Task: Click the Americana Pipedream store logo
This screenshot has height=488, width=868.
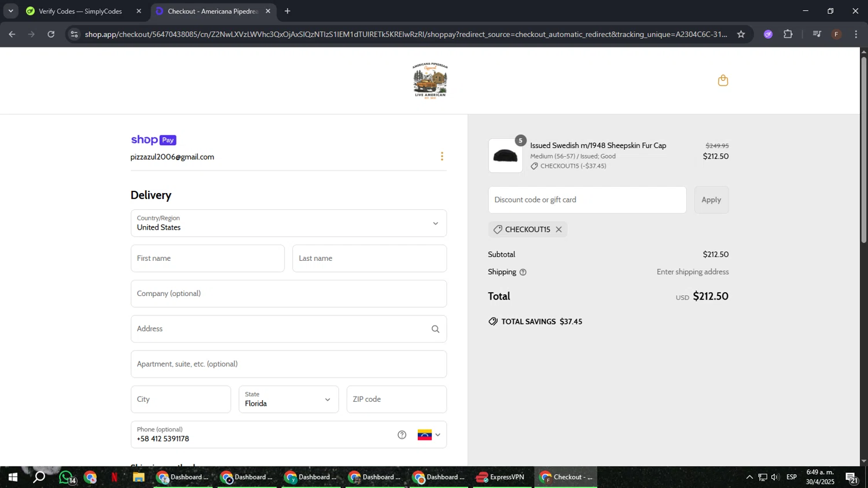Action: click(x=430, y=80)
